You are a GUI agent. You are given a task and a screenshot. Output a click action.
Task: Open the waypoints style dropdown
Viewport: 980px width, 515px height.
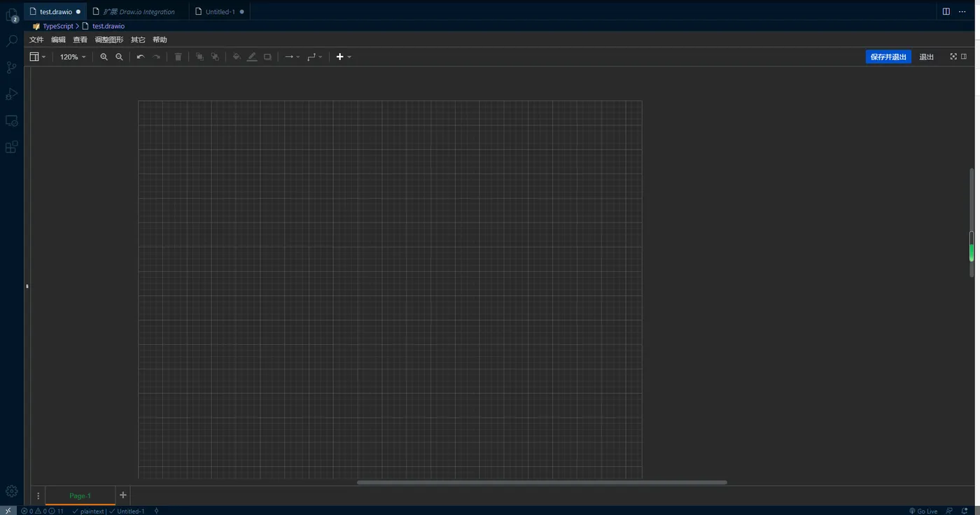314,57
